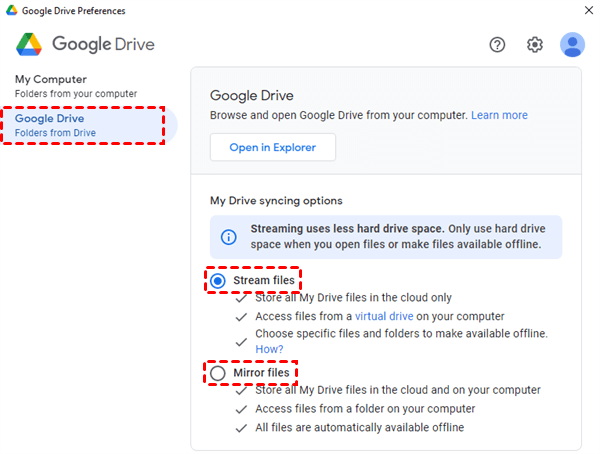This screenshot has width=600, height=454.
Task: Open settings with the gear icon
Action: (x=535, y=45)
